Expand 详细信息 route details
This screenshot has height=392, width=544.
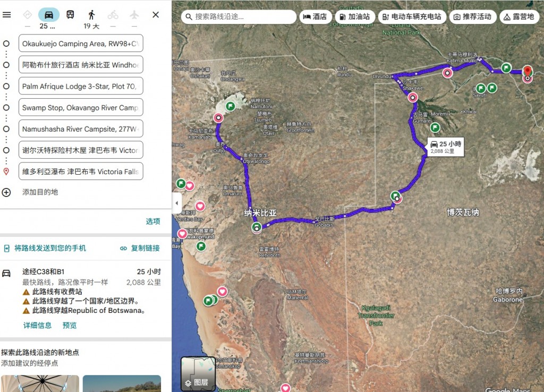[x=37, y=326]
